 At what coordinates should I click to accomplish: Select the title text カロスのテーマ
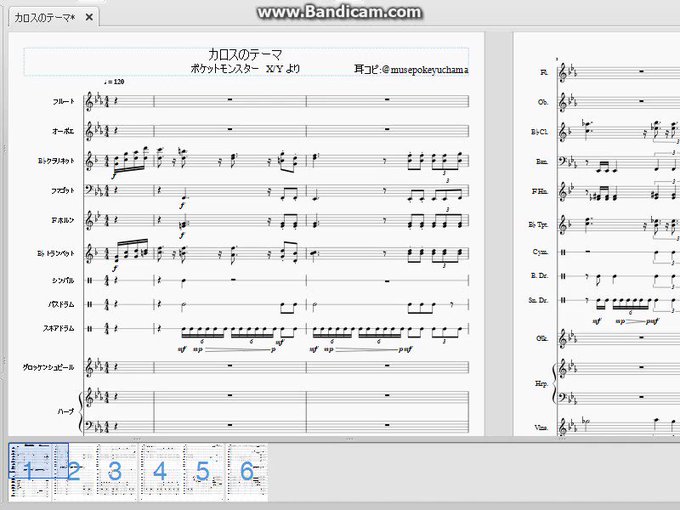tap(245, 55)
